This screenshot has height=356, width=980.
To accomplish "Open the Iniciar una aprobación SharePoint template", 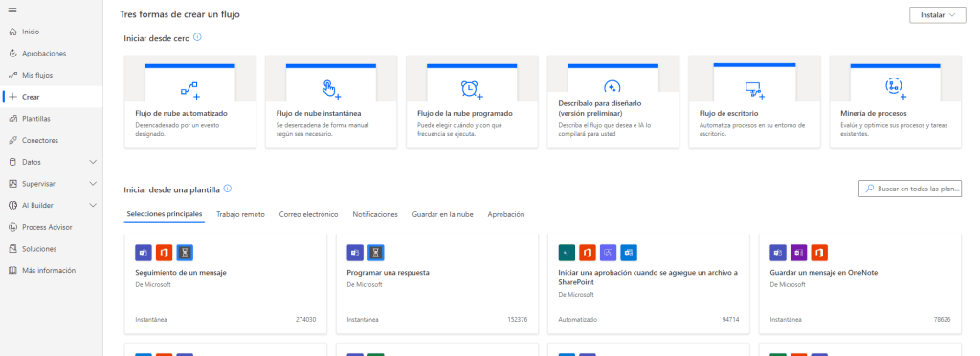I will 649,284.
